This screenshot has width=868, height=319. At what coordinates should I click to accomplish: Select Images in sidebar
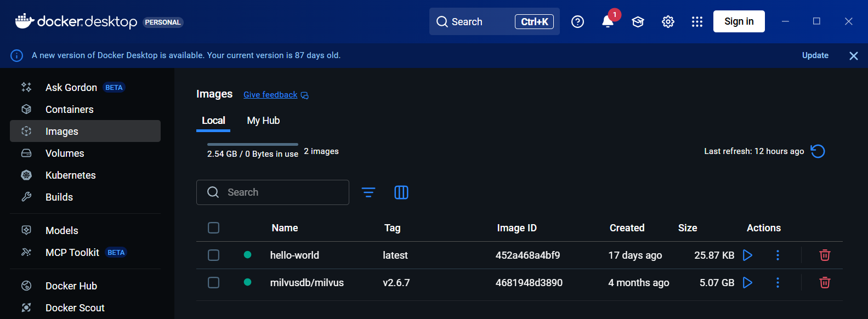coord(85,131)
